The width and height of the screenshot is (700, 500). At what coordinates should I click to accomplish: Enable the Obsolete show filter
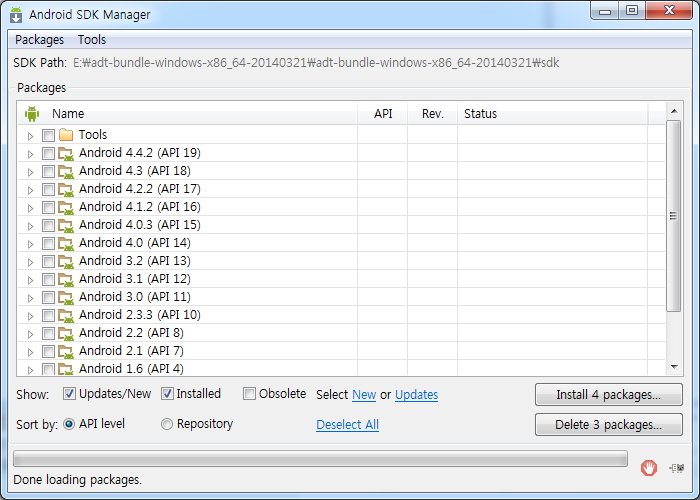click(249, 394)
